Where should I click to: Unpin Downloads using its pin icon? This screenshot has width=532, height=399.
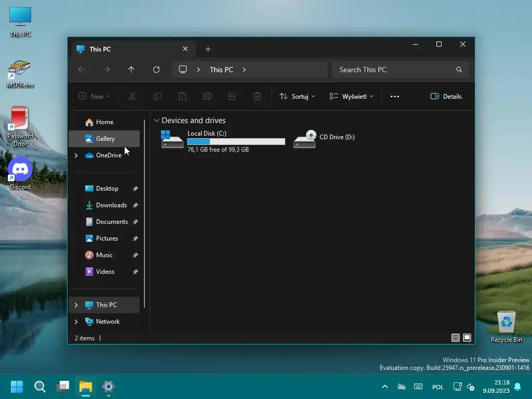(x=136, y=205)
